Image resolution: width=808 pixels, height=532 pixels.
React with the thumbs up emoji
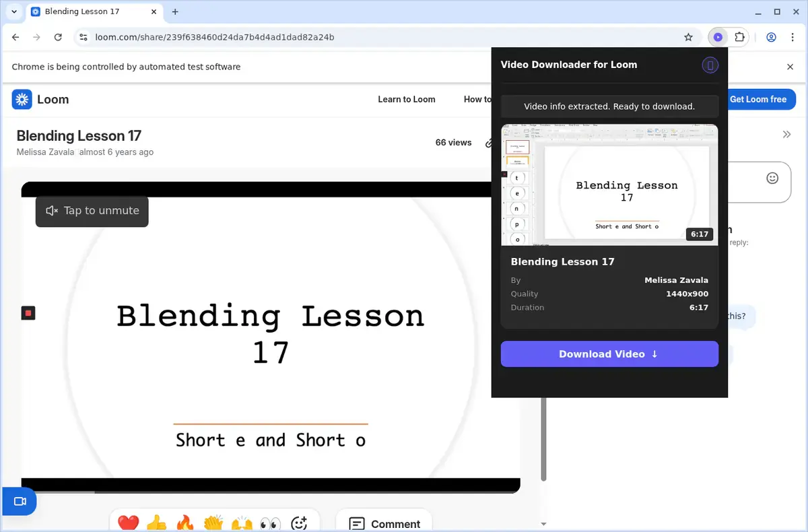click(156, 523)
